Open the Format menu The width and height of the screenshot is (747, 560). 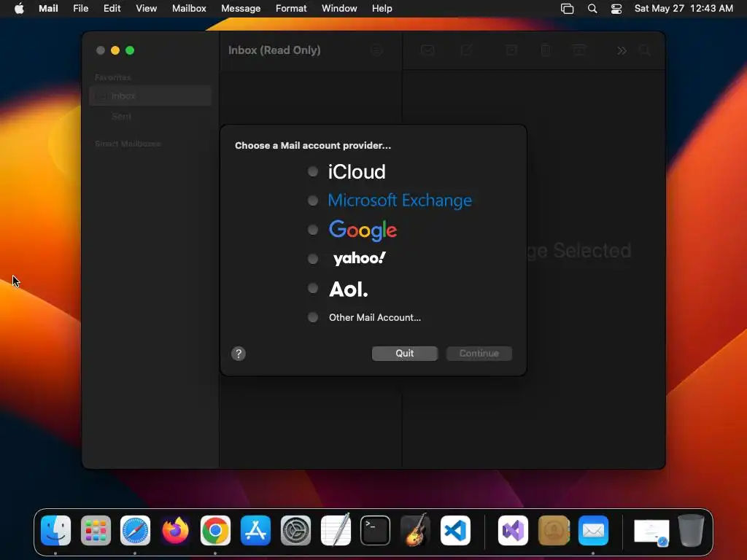[x=291, y=9]
